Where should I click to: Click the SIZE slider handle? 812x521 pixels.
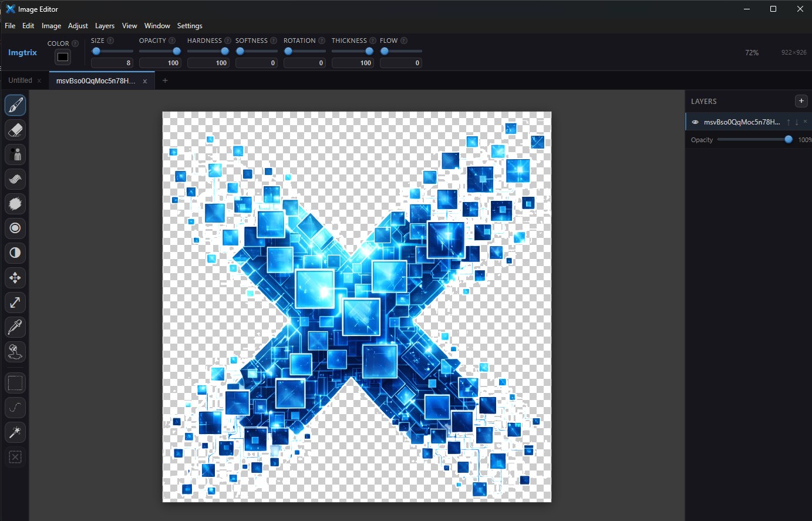pos(96,51)
